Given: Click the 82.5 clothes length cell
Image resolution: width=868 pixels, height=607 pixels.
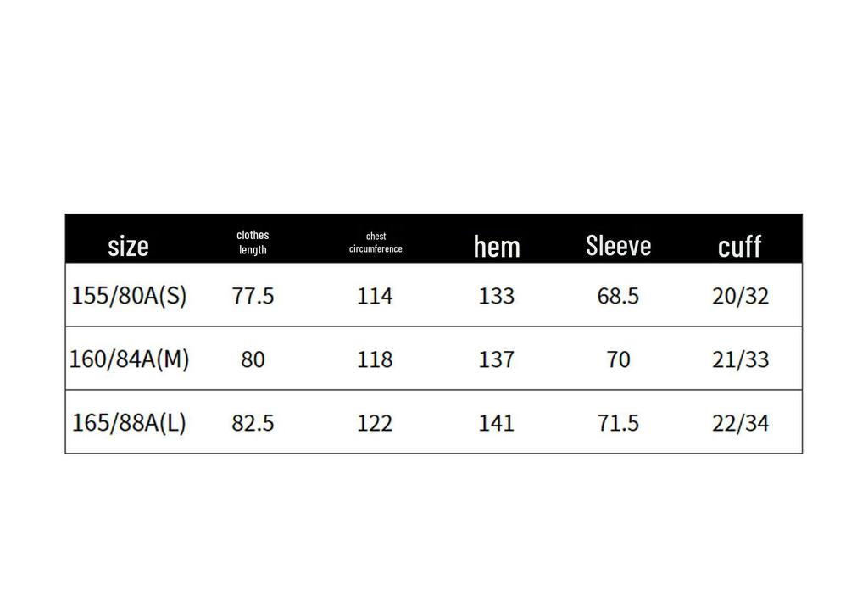Looking at the screenshot, I should point(253,423).
